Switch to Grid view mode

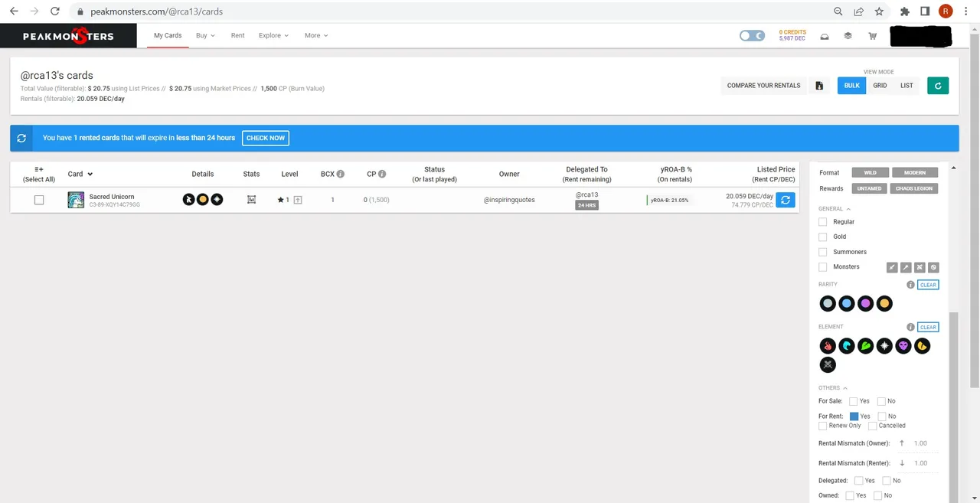coord(880,86)
